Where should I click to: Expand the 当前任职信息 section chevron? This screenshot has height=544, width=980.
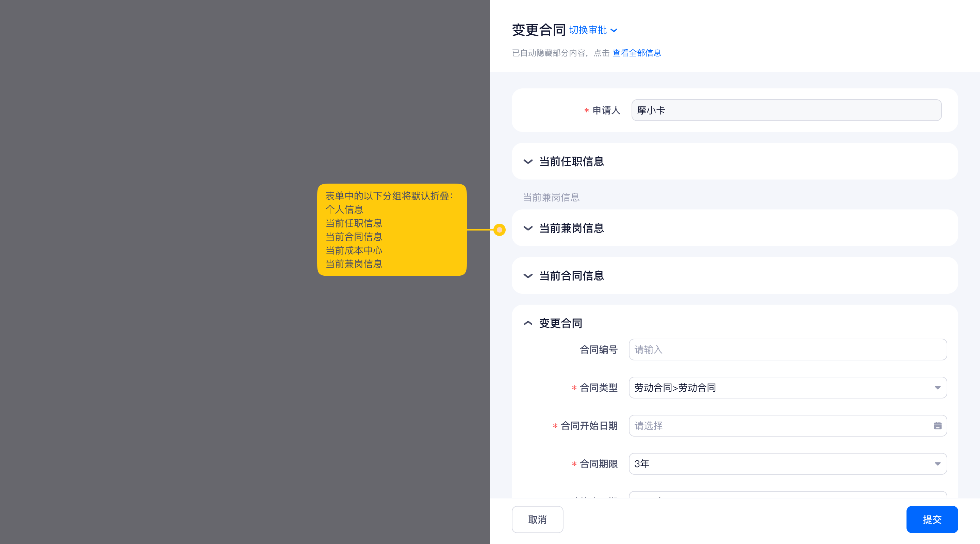(528, 161)
